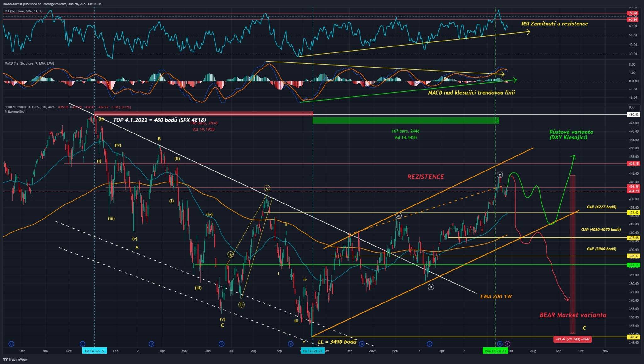644x364 pixels.
Task: Select the 'GAP (3960 bodů)' label
Action: pyautogui.click(x=601, y=249)
